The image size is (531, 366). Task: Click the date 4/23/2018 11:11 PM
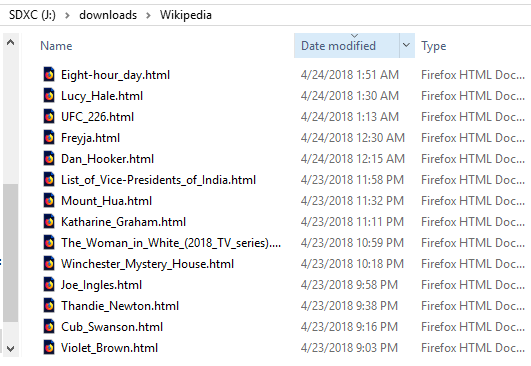[352, 222]
